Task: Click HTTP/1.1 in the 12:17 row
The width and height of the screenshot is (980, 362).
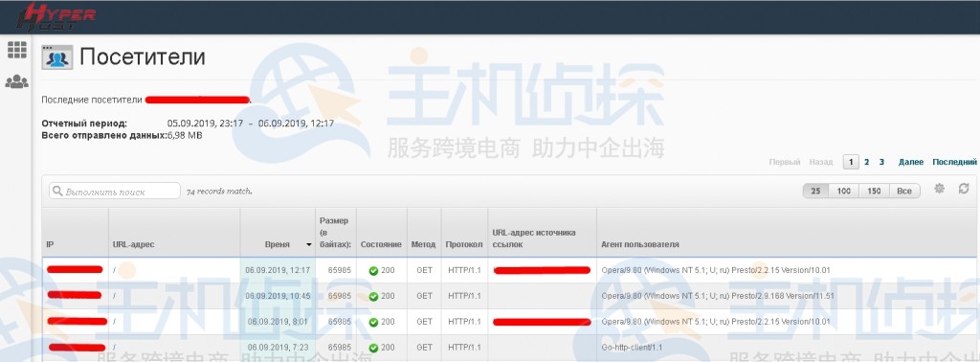Action: 464,270
